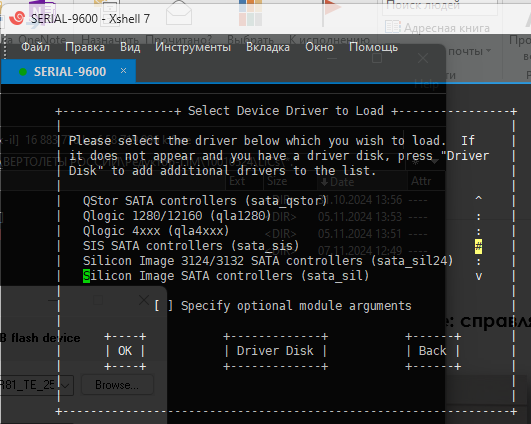Click the Attr column header in background file list
This screenshot has height=424, width=531.
(421, 181)
